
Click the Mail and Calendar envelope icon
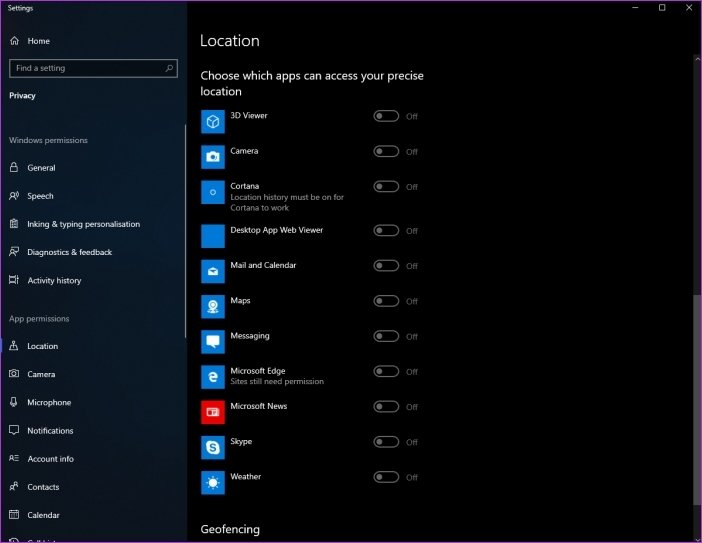click(213, 271)
